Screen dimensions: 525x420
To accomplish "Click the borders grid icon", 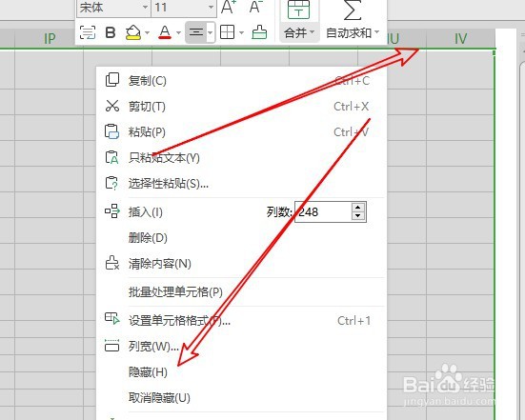I will click(x=227, y=32).
